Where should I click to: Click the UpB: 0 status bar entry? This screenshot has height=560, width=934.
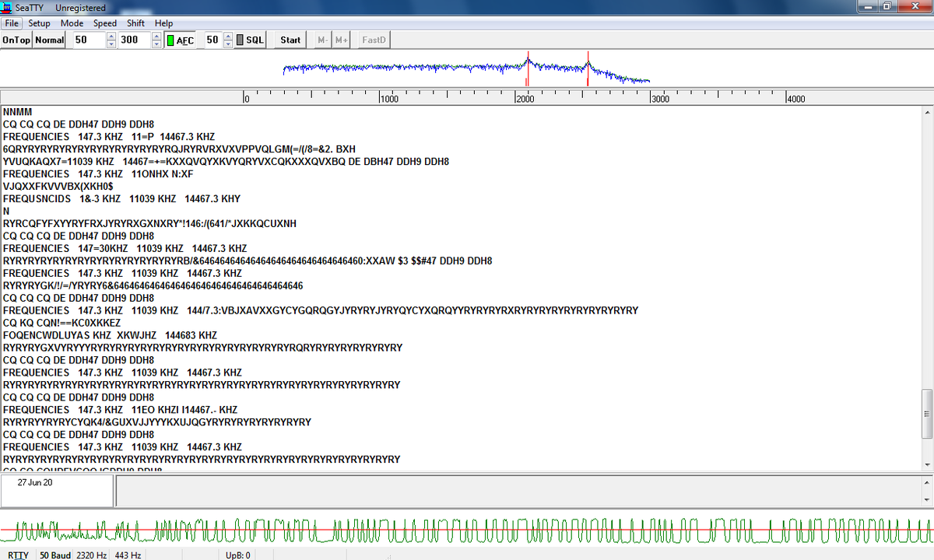(238, 555)
